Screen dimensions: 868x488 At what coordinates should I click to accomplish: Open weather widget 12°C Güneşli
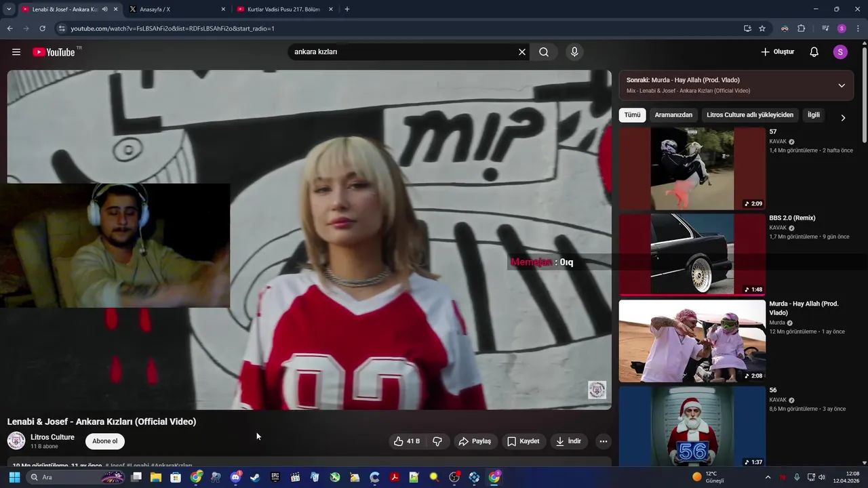click(x=709, y=477)
